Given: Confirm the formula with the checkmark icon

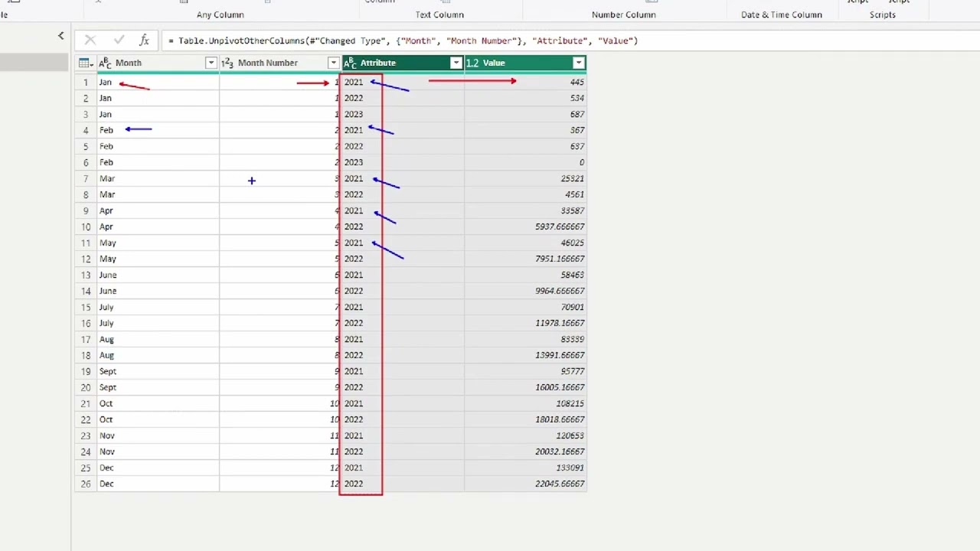Looking at the screenshot, I should point(118,41).
